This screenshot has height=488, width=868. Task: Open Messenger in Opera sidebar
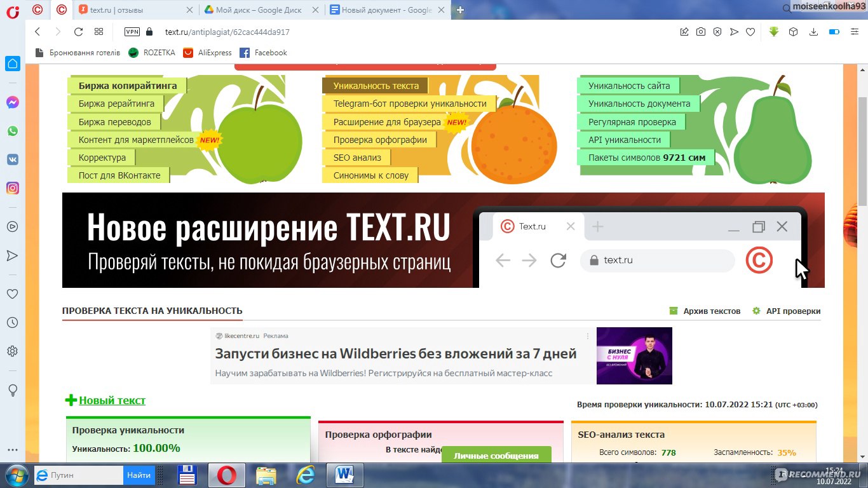(x=13, y=102)
